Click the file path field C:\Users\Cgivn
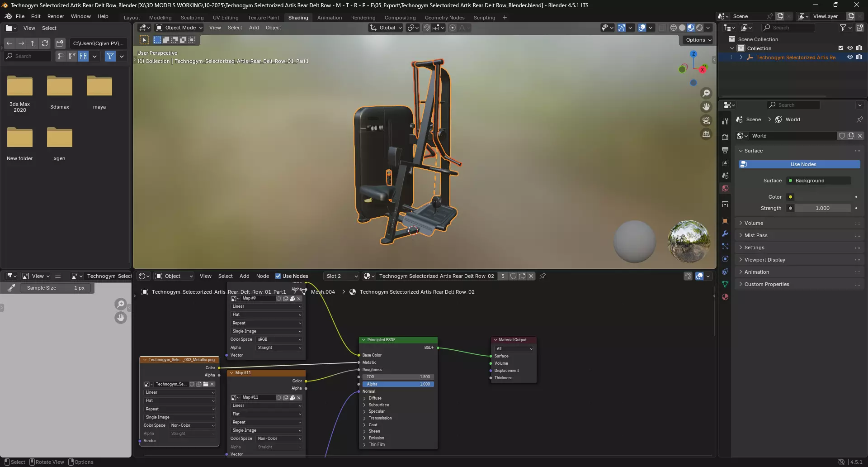The width and height of the screenshot is (868, 467). click(99, 43)
